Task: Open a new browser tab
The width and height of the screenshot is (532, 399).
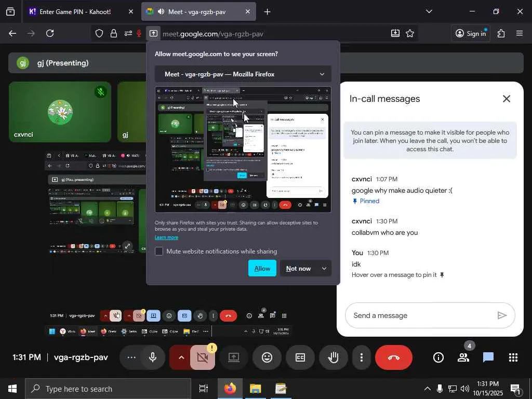Action: 268,12
